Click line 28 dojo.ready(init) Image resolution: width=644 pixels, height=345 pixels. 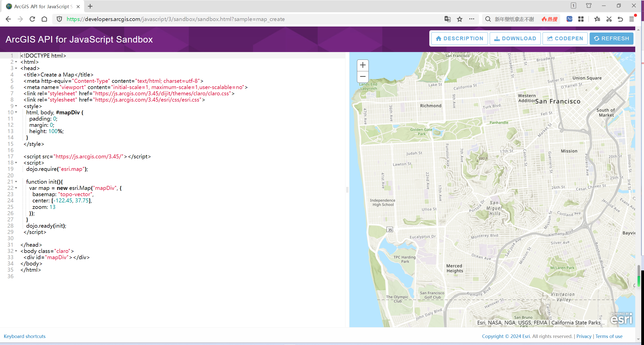(x=46, y=226)
